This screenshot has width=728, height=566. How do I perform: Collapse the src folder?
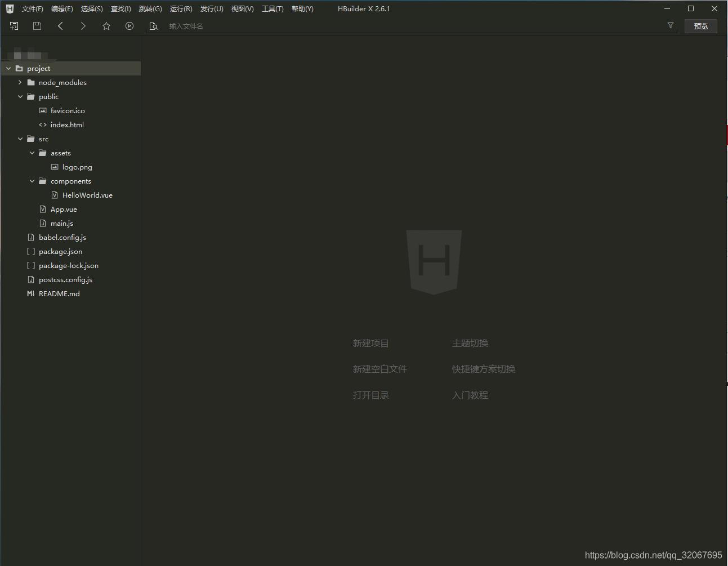(20, 139)
